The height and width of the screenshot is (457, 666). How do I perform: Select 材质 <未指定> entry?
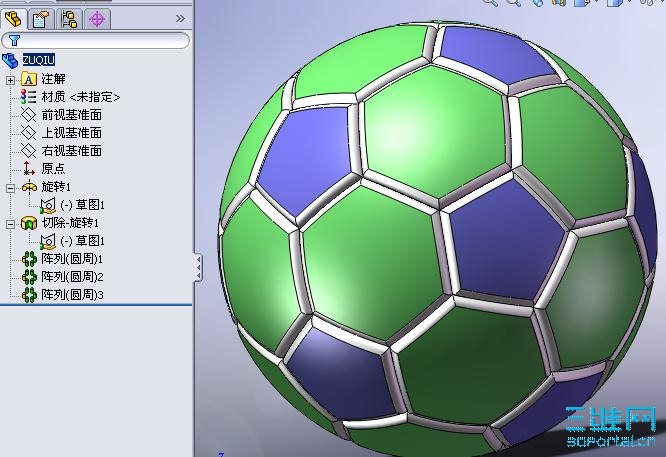[x=81, y=97]
